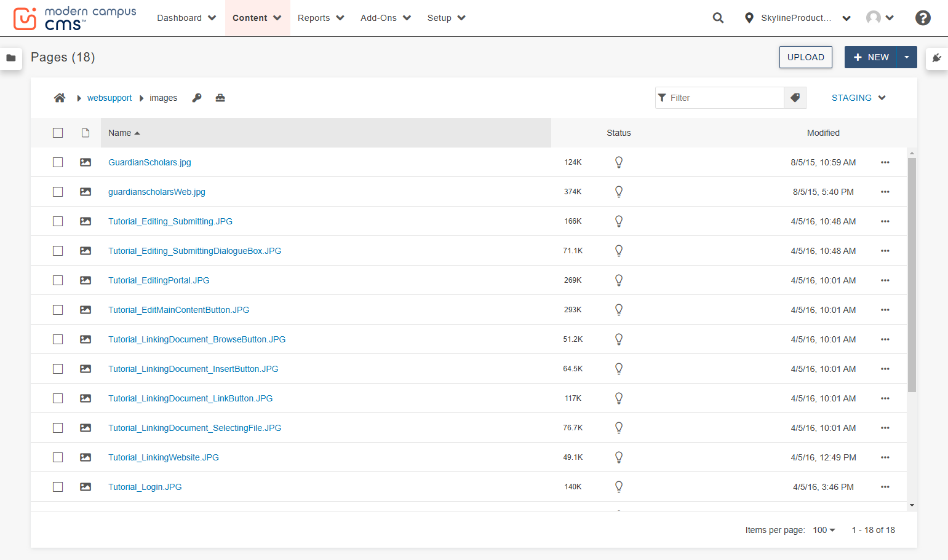This screenshot has height=560, width=948.
Task: Click status lightbulb for Tutorial_EditingPortal.JPG
Action: click(619, 280)
